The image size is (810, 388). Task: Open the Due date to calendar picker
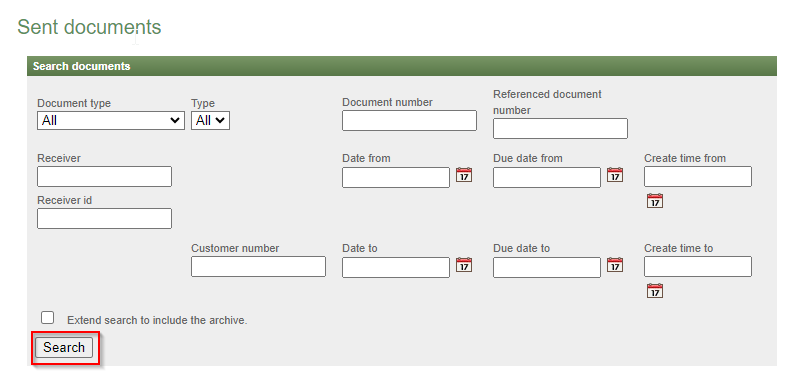tap(615, 265)
